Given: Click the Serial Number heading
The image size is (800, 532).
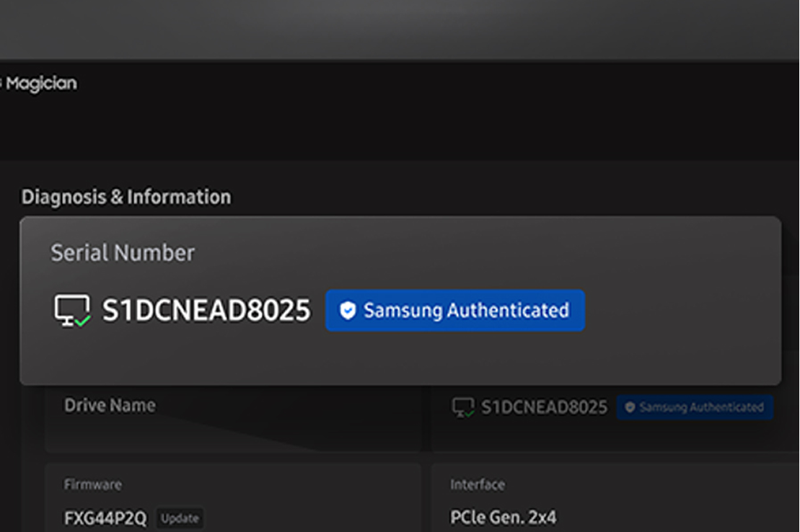Looking at the screenshot, I should pyautogui.click(x=122, y=253).
